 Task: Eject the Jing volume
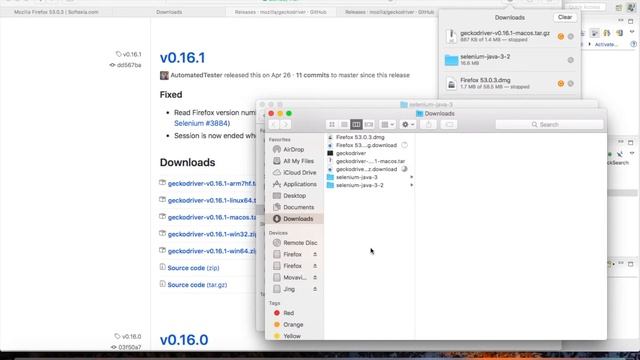[315, 289]
